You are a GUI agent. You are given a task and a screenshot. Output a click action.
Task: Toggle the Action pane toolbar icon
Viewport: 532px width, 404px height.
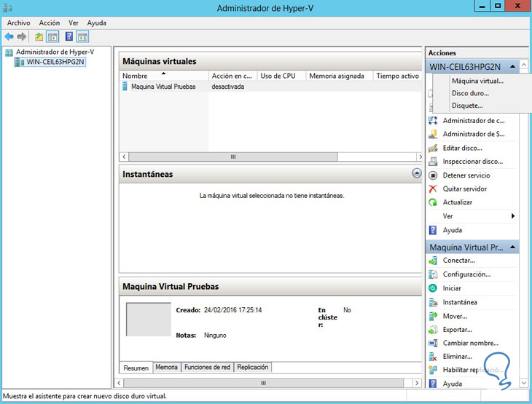click(82, 36)
